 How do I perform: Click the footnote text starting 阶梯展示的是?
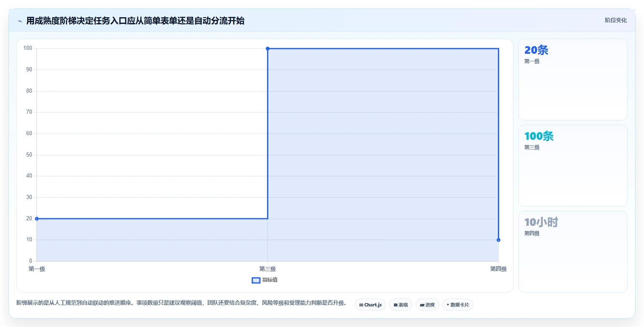pos(181,303)
